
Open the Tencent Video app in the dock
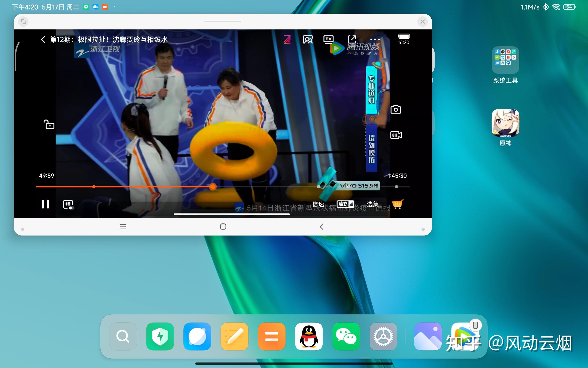point(465,336)
